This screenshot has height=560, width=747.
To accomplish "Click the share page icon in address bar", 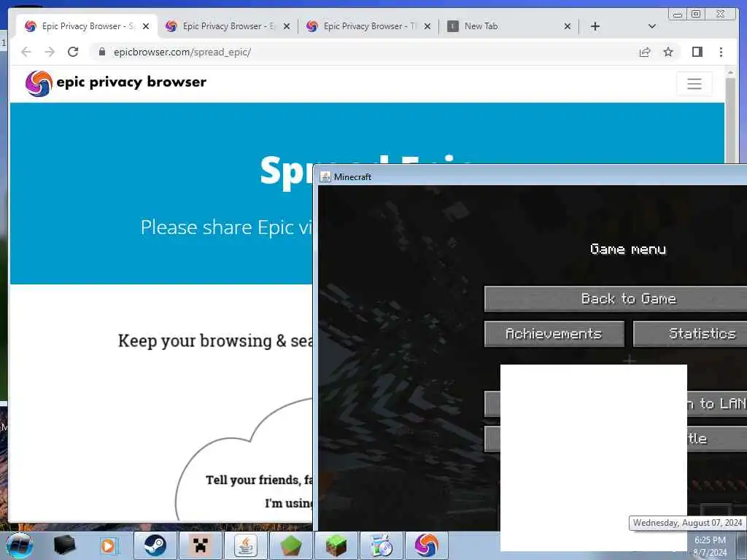I will tap(645, 52).
